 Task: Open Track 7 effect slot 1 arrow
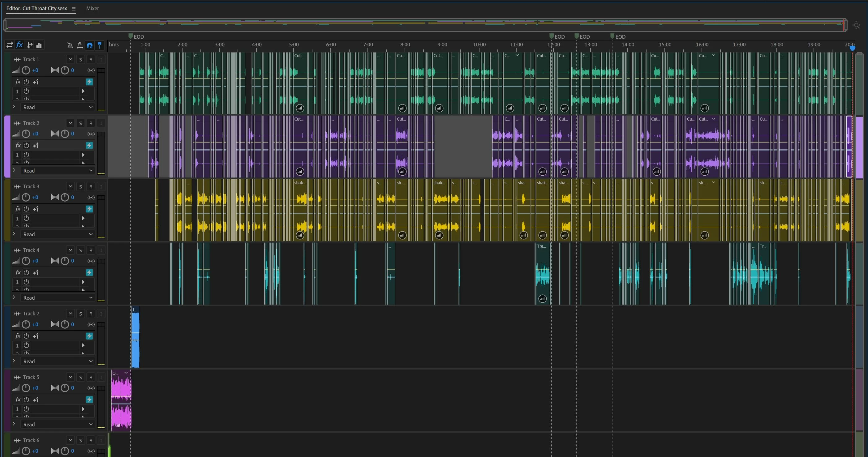pos(83,345)
